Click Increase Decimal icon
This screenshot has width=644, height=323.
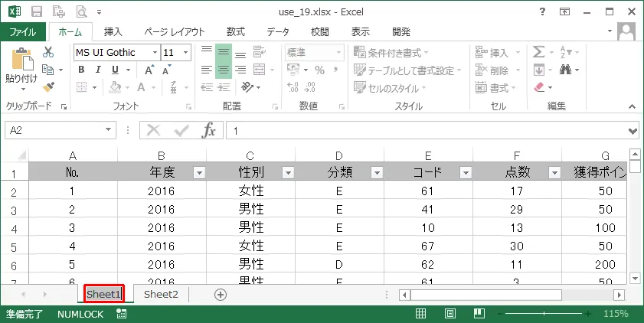[x=293, y=87]
